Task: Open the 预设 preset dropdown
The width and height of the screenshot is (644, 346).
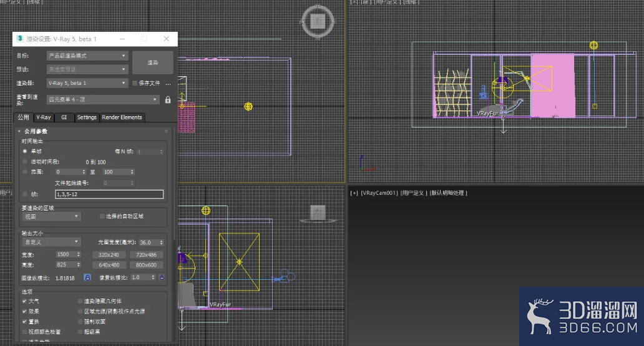Action: [87, 69]
